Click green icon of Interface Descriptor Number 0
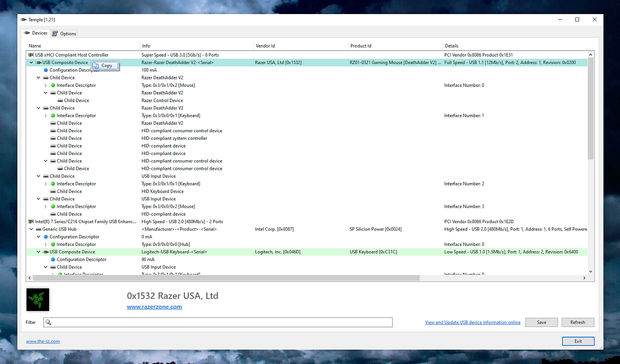The image size is (620, 364). click(x=53, y=86)
